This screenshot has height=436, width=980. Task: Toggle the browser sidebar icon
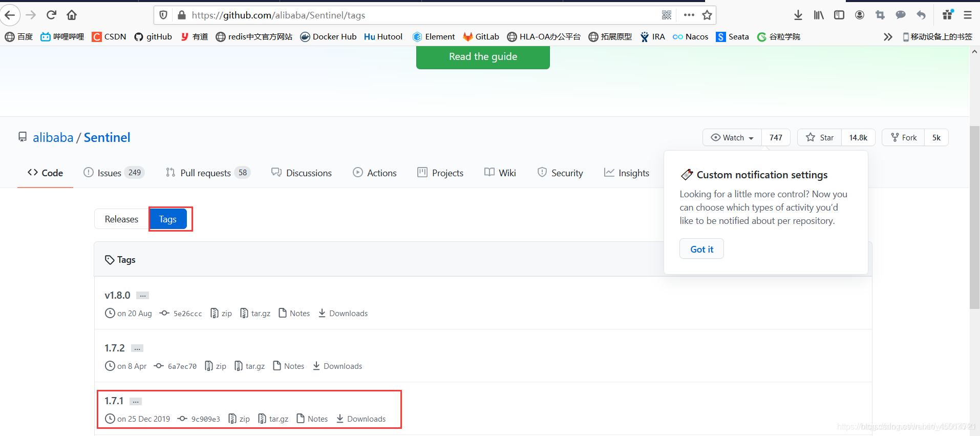(839, 15)
